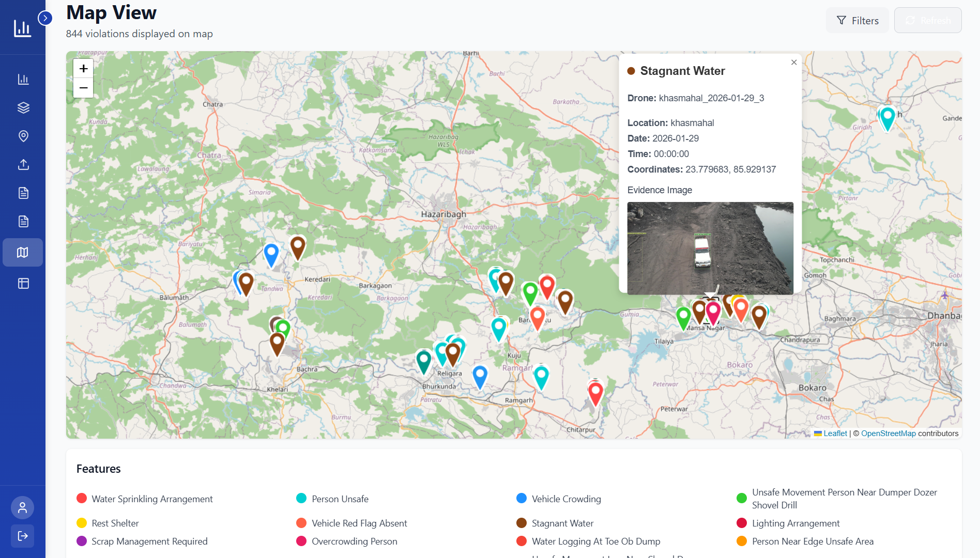Click the popup's Stagnant Water heading
This screenshot has height=558, width=980.
tap(682, 71)
